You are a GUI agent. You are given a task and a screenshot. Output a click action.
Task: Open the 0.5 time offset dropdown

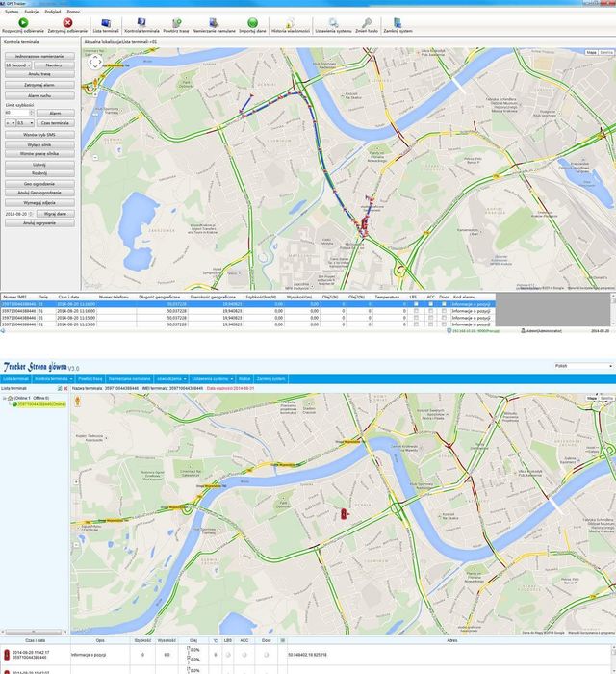(x=25, y=123)
